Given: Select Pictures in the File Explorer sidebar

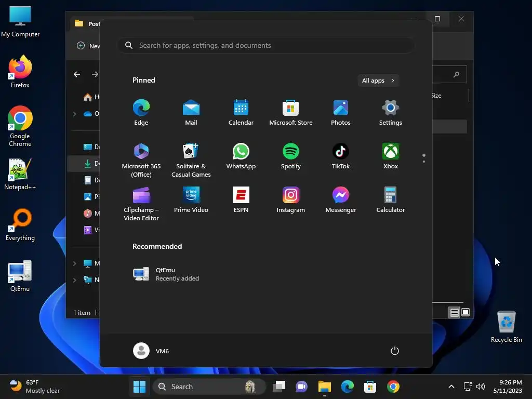Looking at the screenshot, I should (x=91, y=197).
